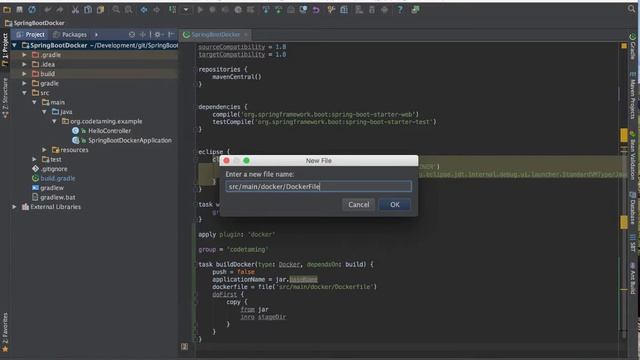Click the Synchronize refresh toolbar icon
This screenshot has width=640, height=360.
tap(32, 9)
